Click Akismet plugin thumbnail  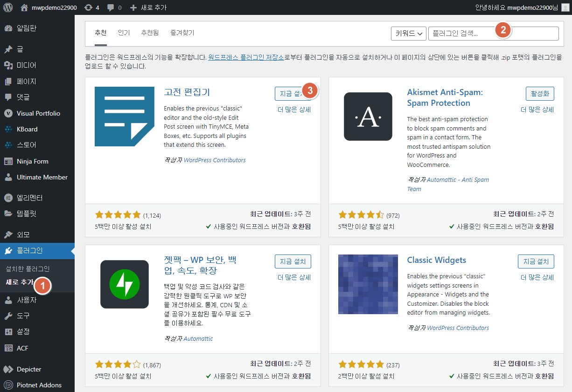pyautogui.click(x=368, y=117)
